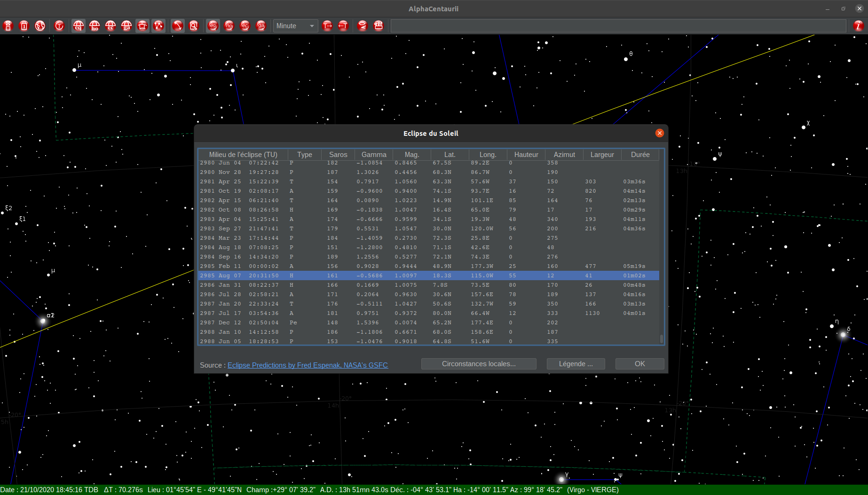
Task: Toggle the dome-shaped 'ga' grid icon
Action: 126,26
